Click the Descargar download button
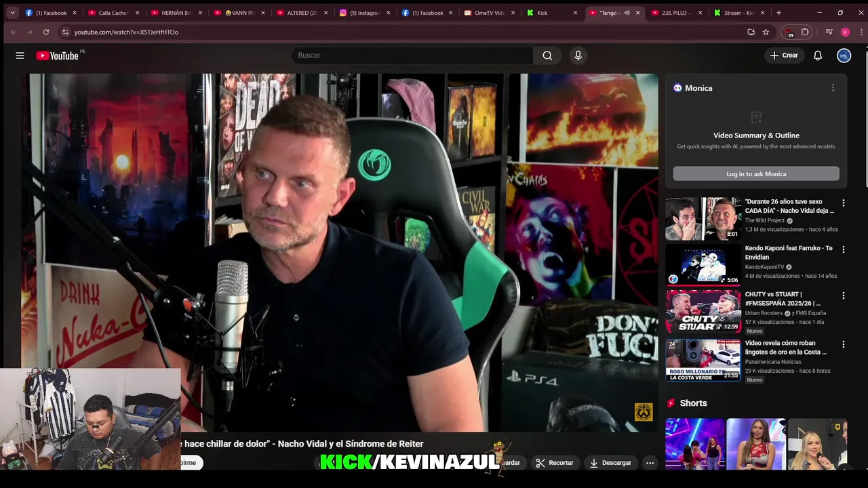 (610, 463)
